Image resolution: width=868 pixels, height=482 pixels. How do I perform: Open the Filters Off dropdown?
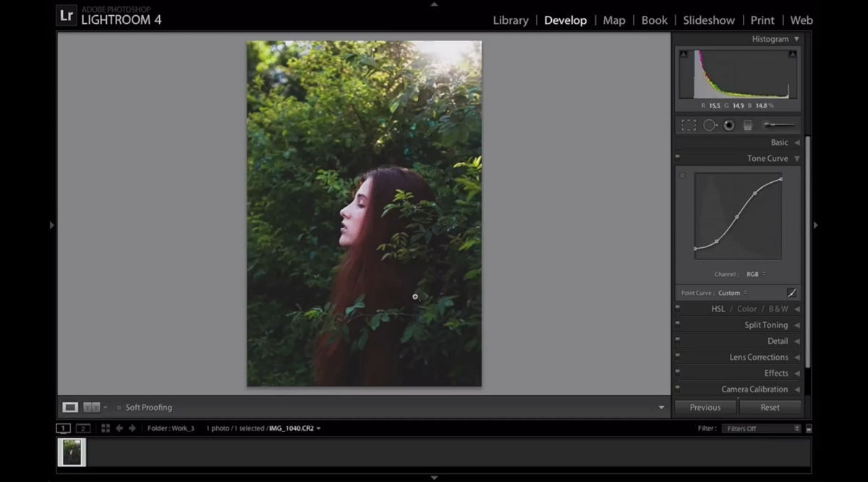tap(761, 429)
